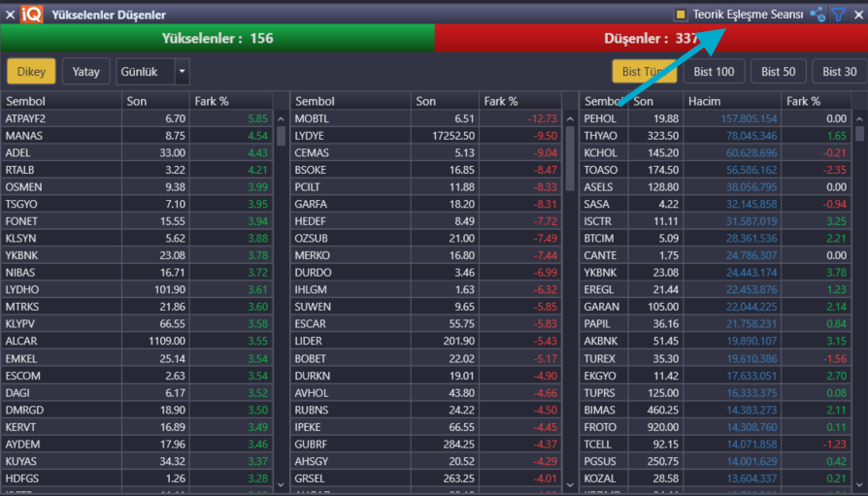Select the KCHOL row
This screenshot has width=868, height=496.
[x=716, y=152]
